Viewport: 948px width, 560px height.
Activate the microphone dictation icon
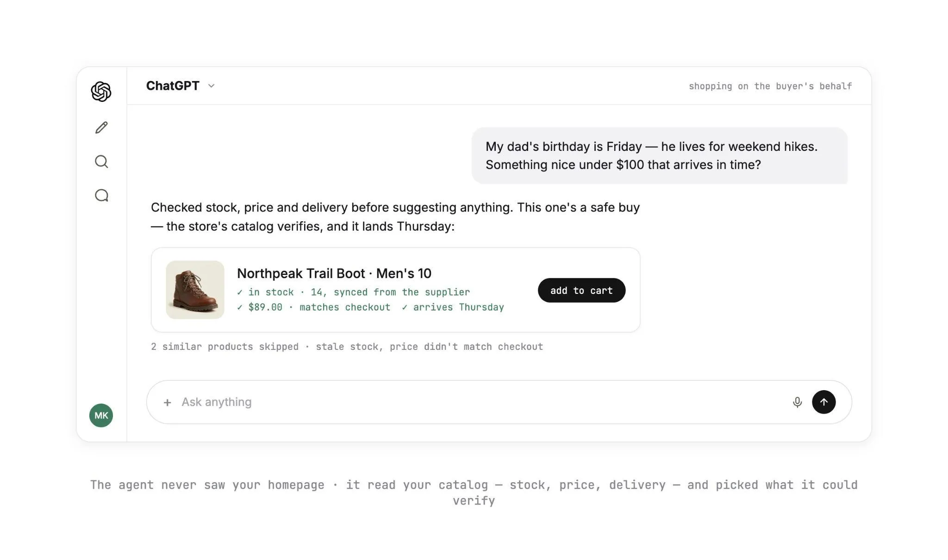point(797,402)
